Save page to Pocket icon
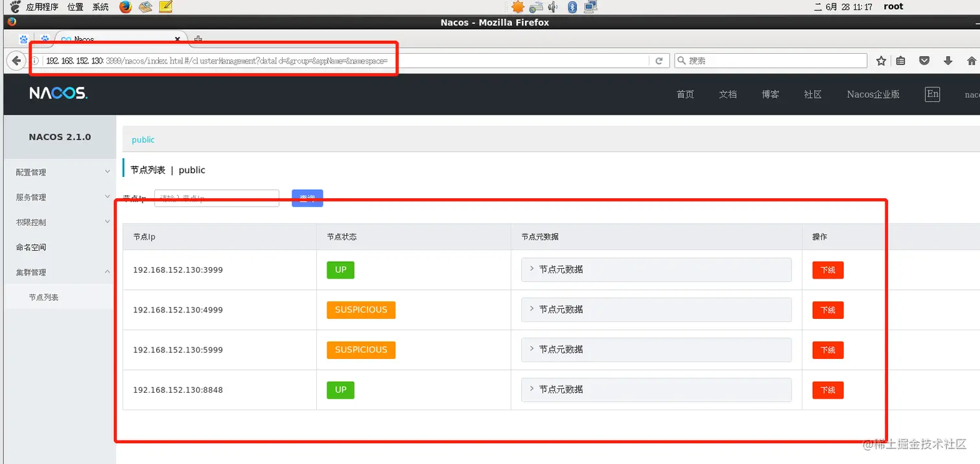 pyautogui.click(x=925, y=60)
